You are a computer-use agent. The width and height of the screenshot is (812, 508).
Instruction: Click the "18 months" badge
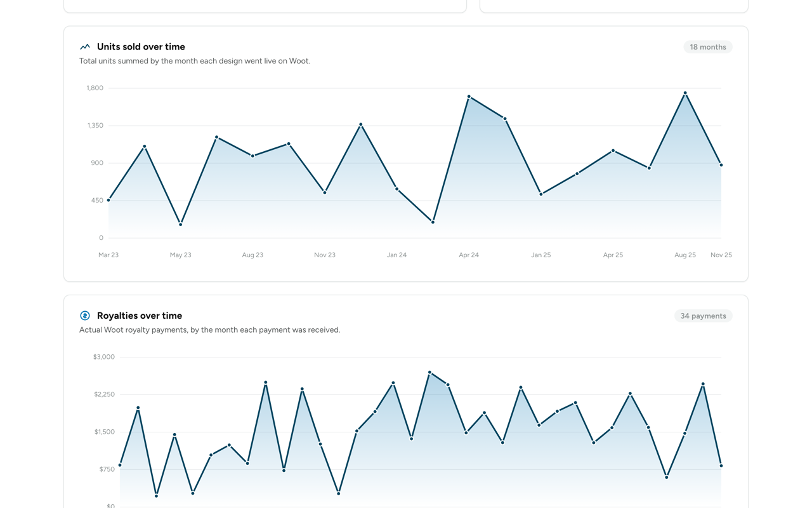point(708,47)
